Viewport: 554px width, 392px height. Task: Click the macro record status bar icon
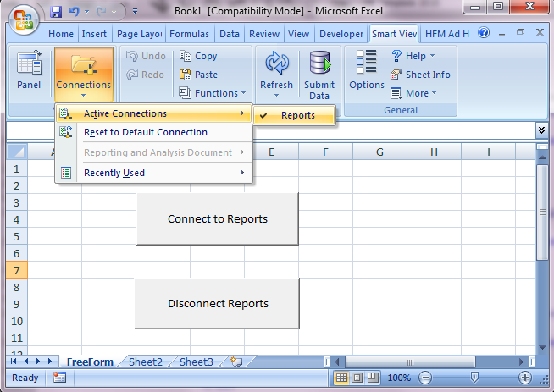pos(59,378)
